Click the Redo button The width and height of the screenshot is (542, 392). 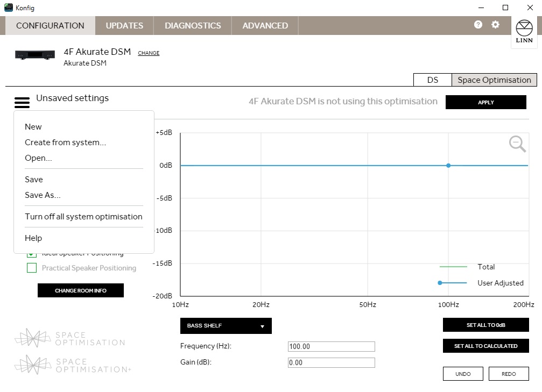[x=509, y=374]
